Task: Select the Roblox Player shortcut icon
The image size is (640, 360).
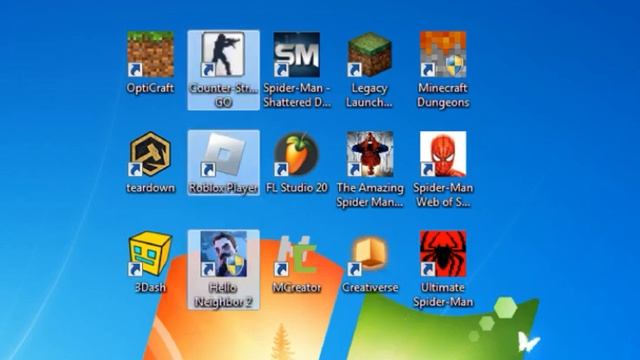Action: coord(223,154)
